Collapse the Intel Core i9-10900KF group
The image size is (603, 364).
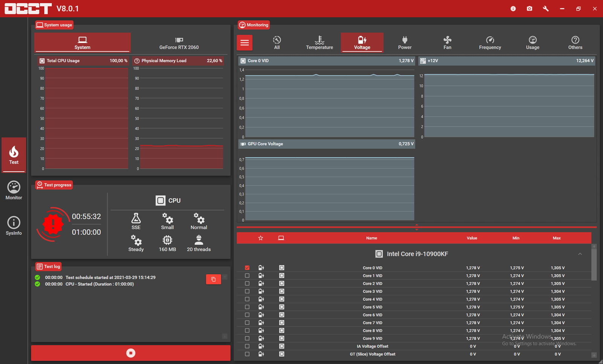[x=580, y=254]
